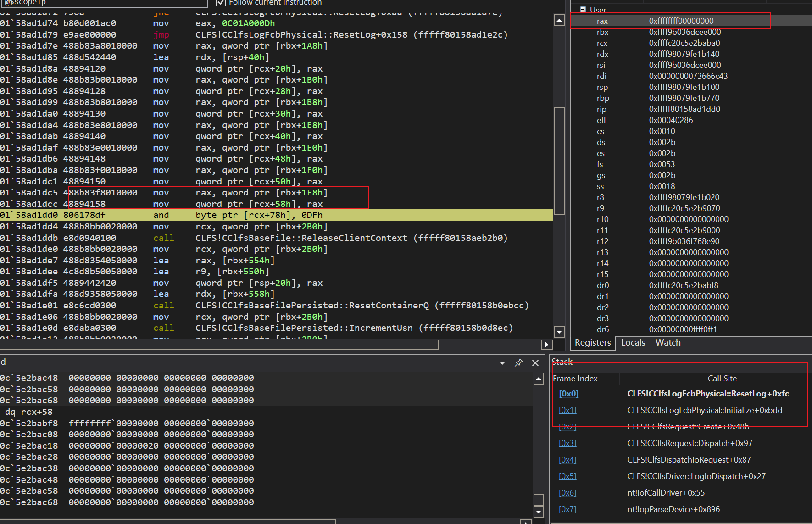
Task: Select the r12 register value 0xffff9b036f768e90
Action: coord(684,241)
